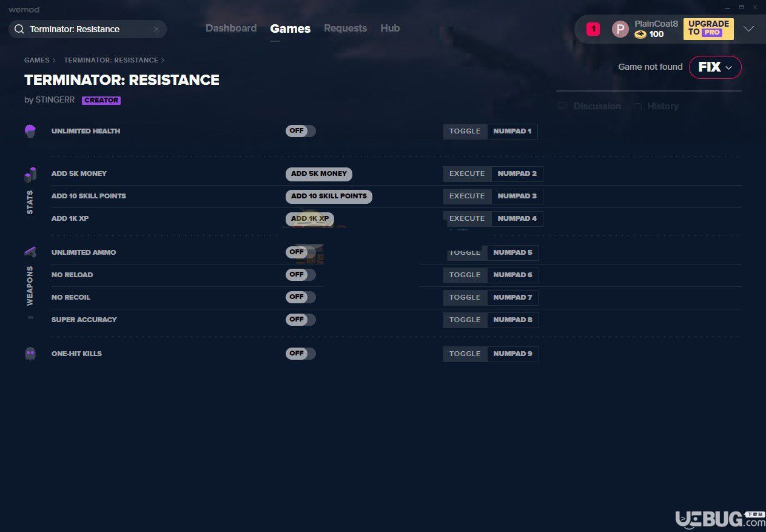Edit the NUMPAD 8 hotkey

tap(513, 320)
